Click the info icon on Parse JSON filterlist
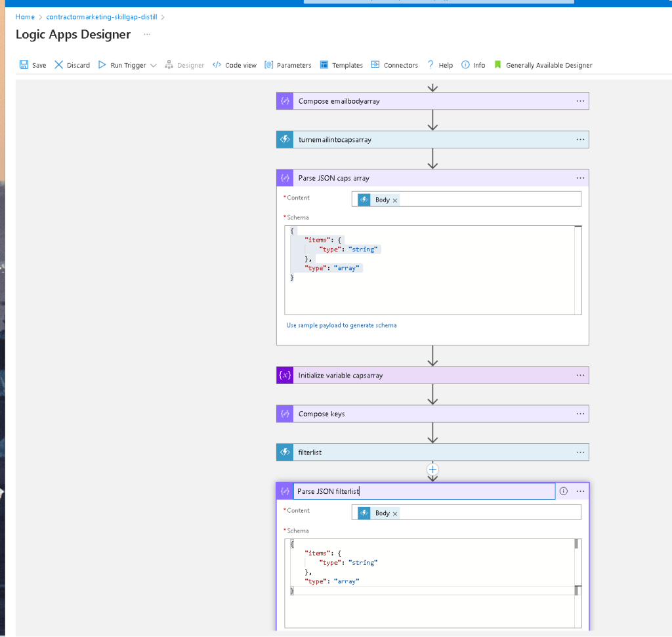The image size is (672, 637). click(x=564, y=491)
